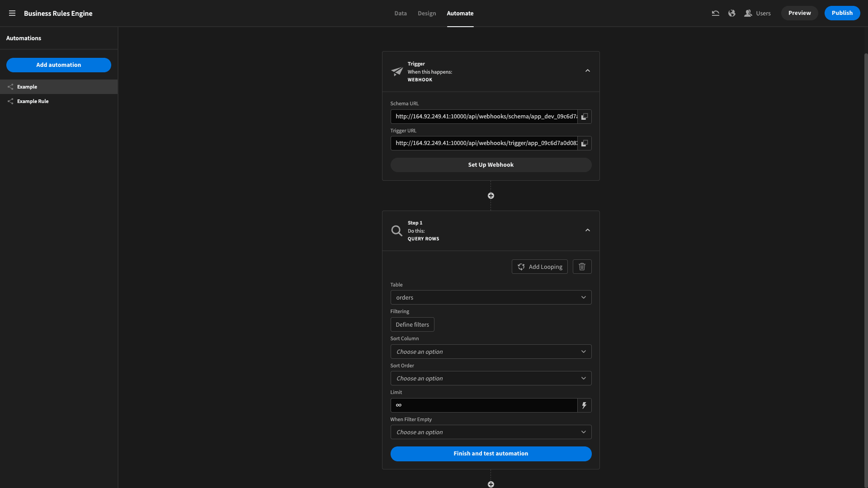Click the Example Rule tree item
The width and height of the screenshot is (868, 488).
coord(33,101)
